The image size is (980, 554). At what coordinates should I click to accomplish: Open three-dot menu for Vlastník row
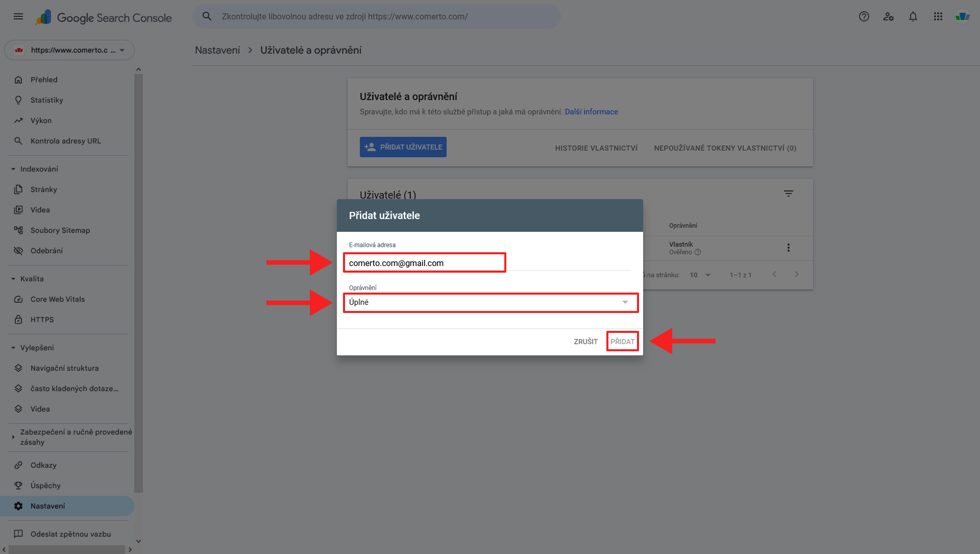[x=788, y=248]
